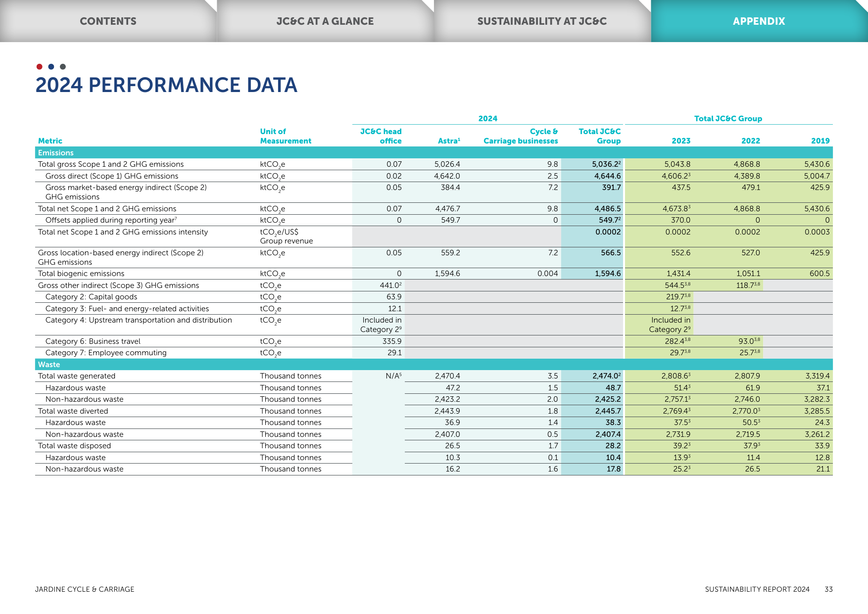
Task: Click the 0.0003 intensity value for 2019
Action: (817, 232)
